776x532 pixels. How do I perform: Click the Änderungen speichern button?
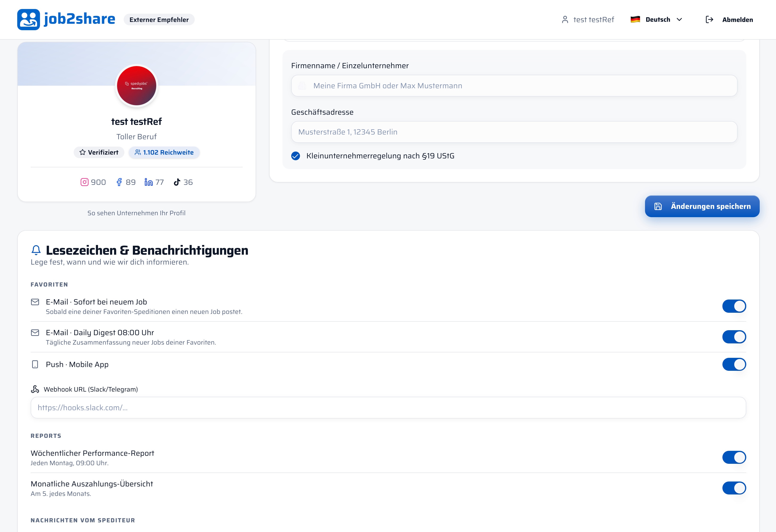[702, 206]
